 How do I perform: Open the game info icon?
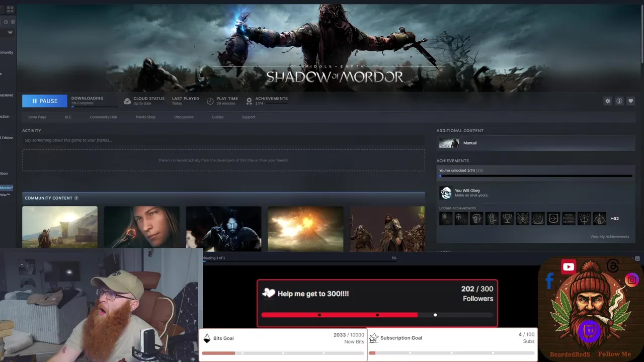point(619,101)
